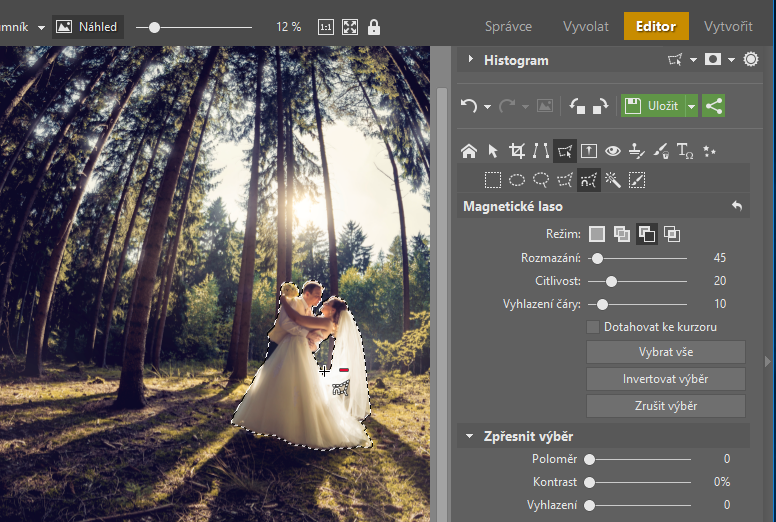Choose the Ellipse selection tool

517,180
